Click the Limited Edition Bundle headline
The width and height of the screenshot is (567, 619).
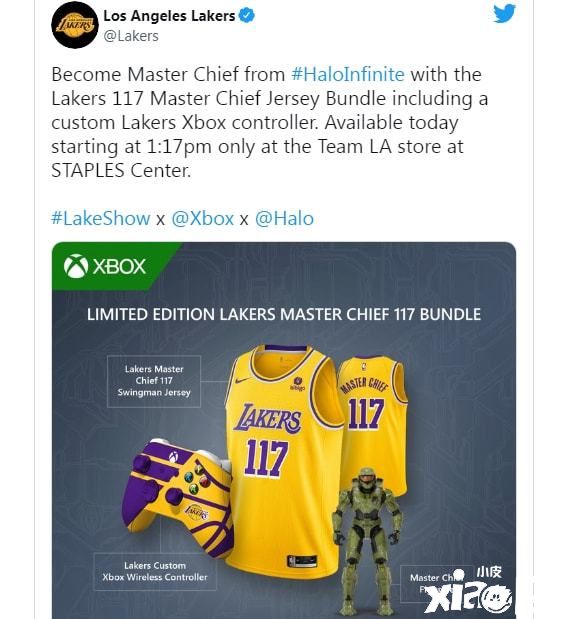[x=284, y=315]
